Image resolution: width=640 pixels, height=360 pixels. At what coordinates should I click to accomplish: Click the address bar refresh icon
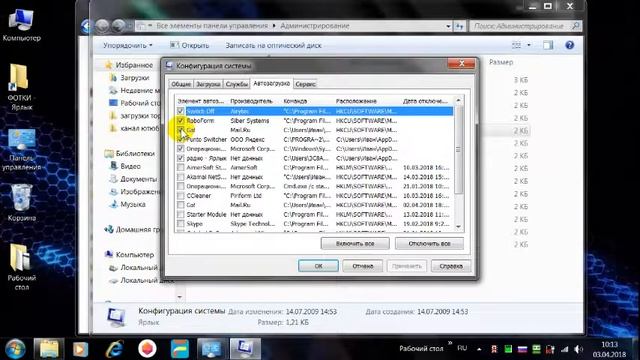pyautogui.click(x=460, y=26)
